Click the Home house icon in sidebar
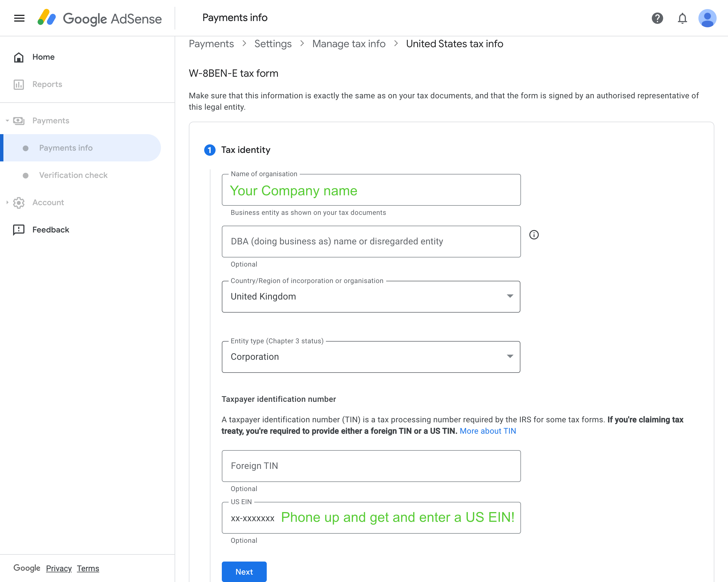The height and width of the screenshot is (582, 728). point(18,57)
